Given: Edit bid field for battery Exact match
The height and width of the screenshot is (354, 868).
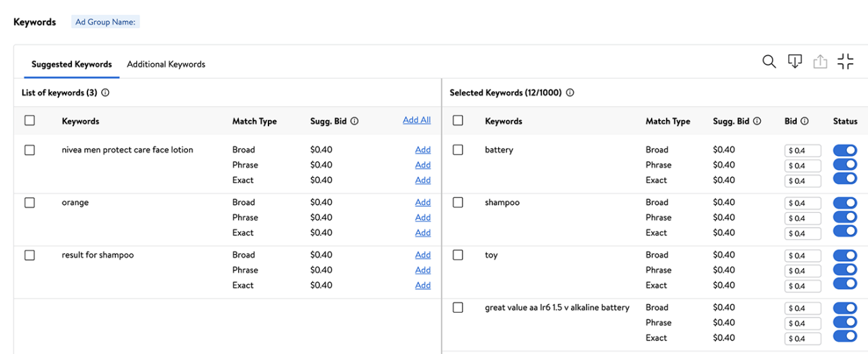Looking at the screenshot, I should tap(803, 181).
